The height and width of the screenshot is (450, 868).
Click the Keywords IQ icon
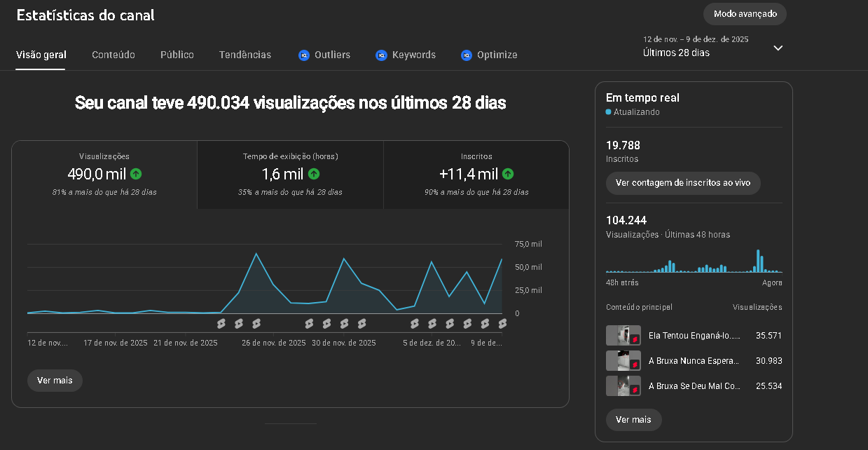pyautogui.click(x=381, y=55)
